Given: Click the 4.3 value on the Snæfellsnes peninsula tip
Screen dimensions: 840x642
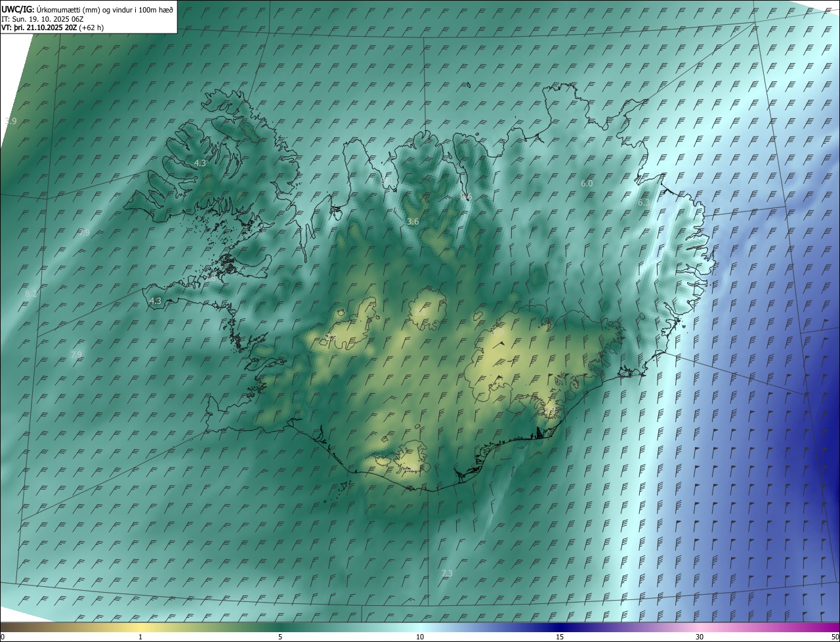Looking at the screenshot, I should pyautogui.click(x=155, y=301).
